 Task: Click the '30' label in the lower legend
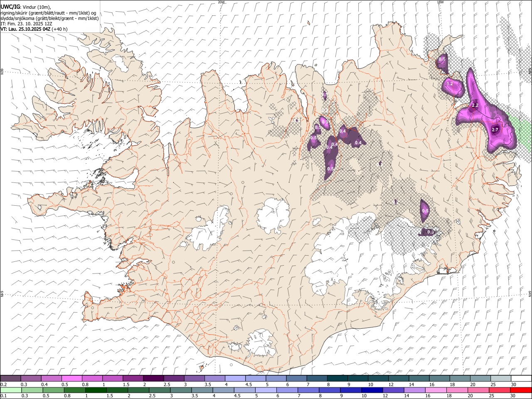point(512,396)
